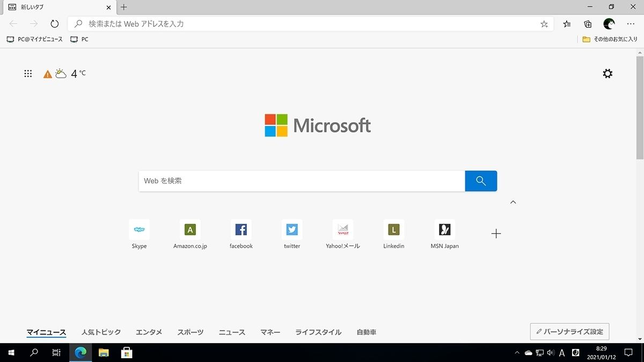Open the network tray icon
644x362 pixels.
click(539, 353)
